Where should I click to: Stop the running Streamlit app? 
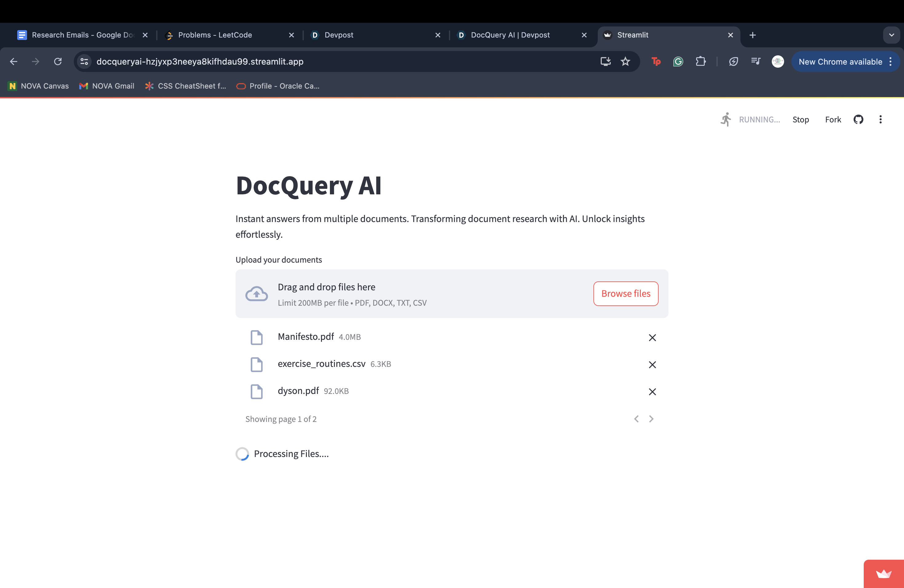pyautogui.click(x=800, y=120)
